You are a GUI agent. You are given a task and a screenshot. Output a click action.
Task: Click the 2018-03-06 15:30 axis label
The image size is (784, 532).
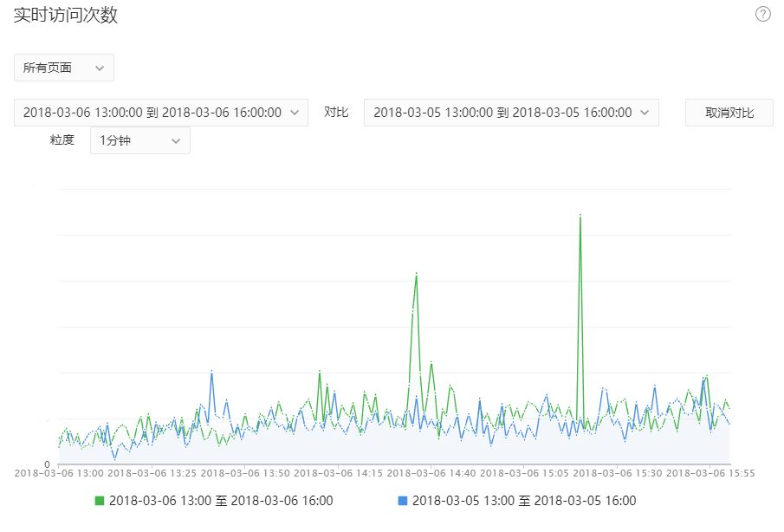[617, 473]
